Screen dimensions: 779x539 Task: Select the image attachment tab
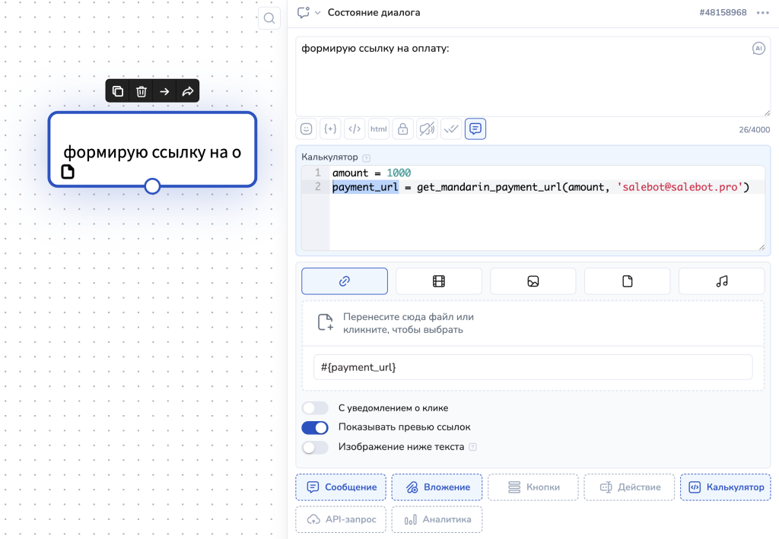[x=533, y=281]
